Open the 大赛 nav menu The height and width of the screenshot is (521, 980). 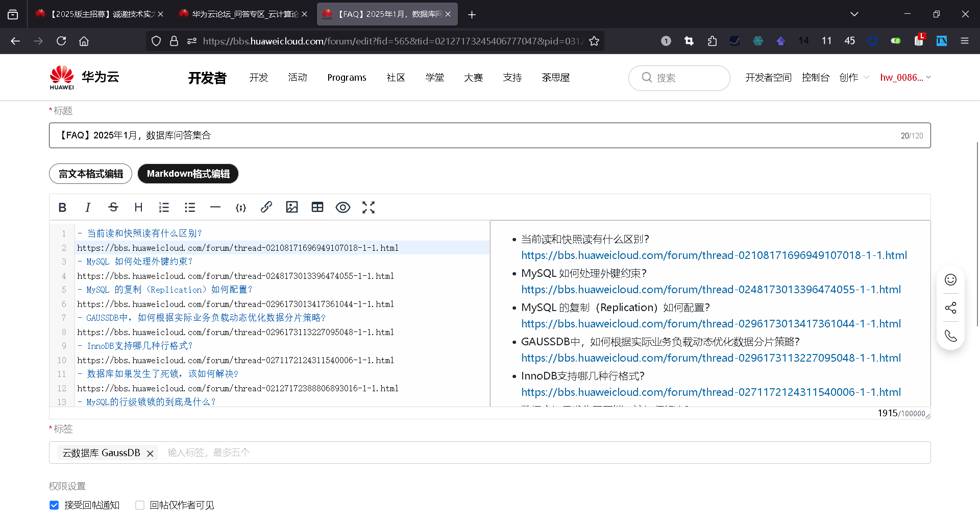[x=473, y=78]
